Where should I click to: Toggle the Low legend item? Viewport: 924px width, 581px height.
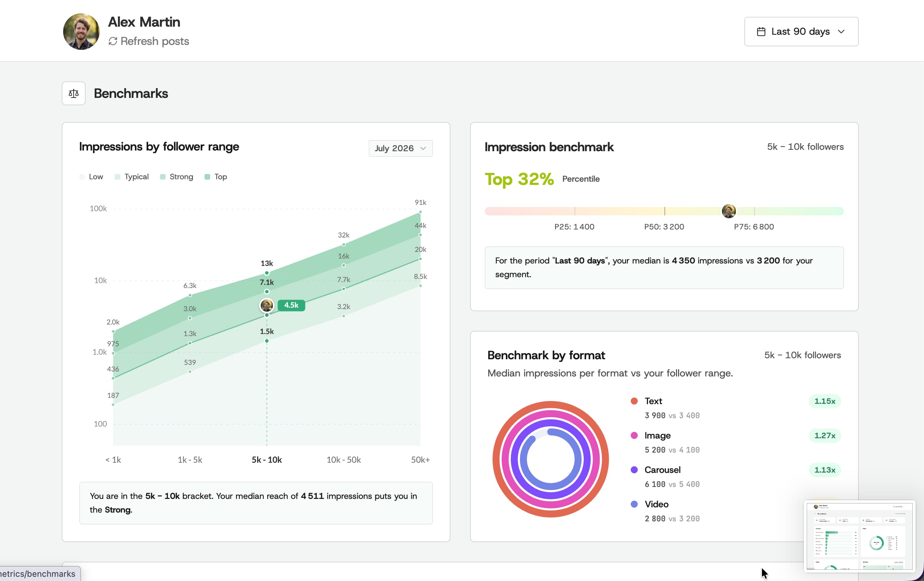91,176
